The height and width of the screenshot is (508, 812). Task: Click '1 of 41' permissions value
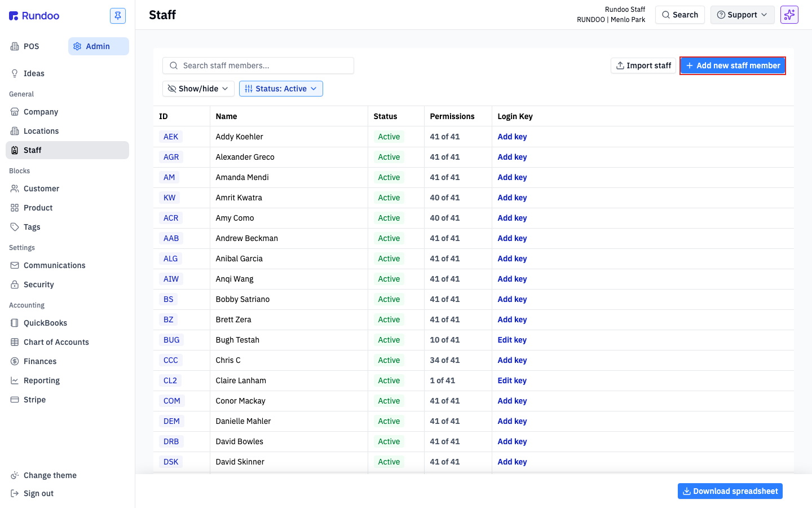(x=442, y=380)
